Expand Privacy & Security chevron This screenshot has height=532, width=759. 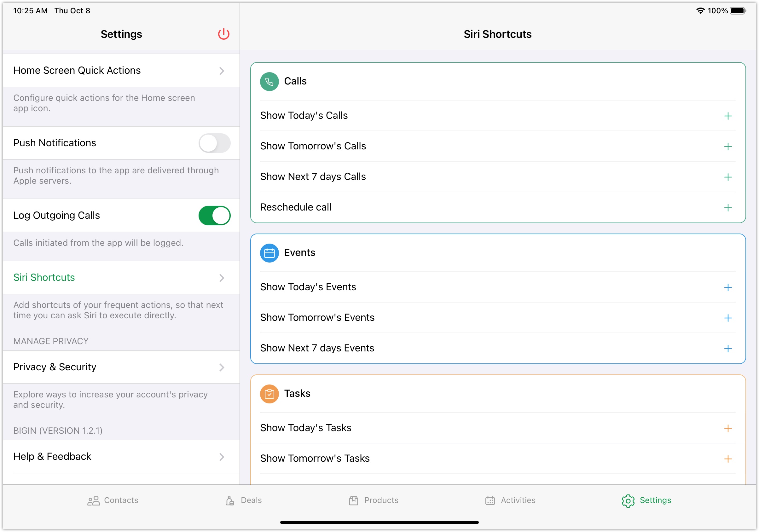coord(222,367)
